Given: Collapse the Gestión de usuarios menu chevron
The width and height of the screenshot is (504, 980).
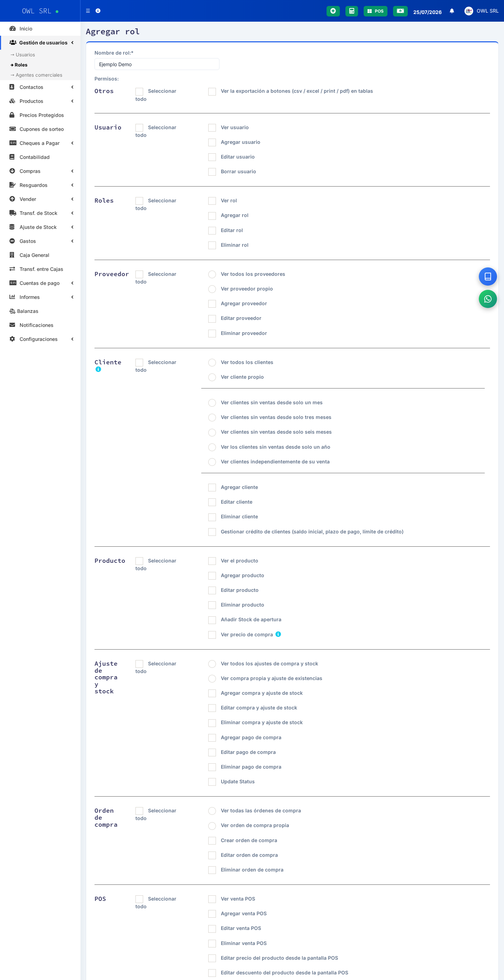Looking at the screenshot, I should coord(72,43).
